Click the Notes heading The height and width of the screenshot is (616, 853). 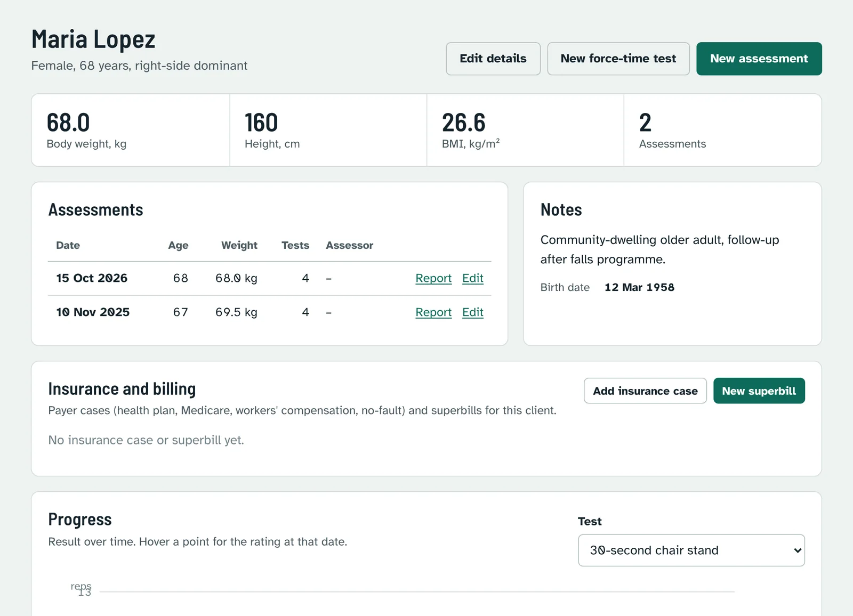coord(561,210)
